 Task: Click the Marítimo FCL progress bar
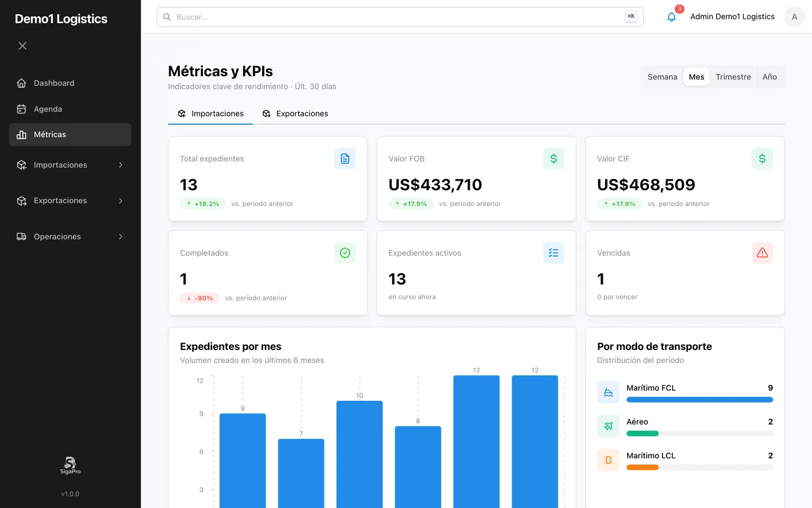[700, 400]
